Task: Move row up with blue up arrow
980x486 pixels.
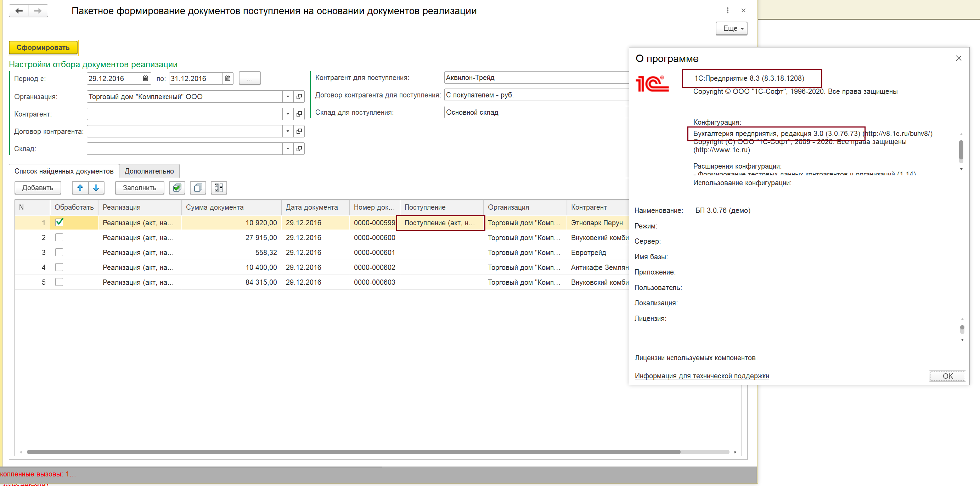Action: coord(80,188)
